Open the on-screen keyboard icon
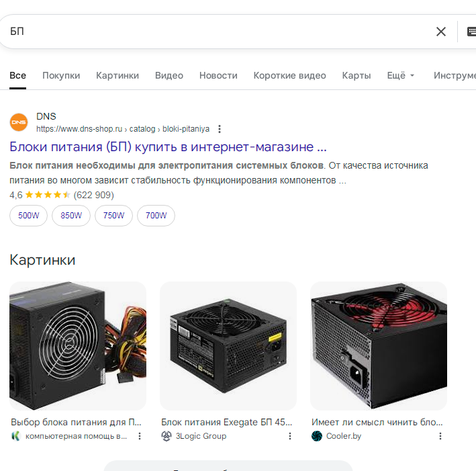 pyautogui.click(x=471, y=32)
